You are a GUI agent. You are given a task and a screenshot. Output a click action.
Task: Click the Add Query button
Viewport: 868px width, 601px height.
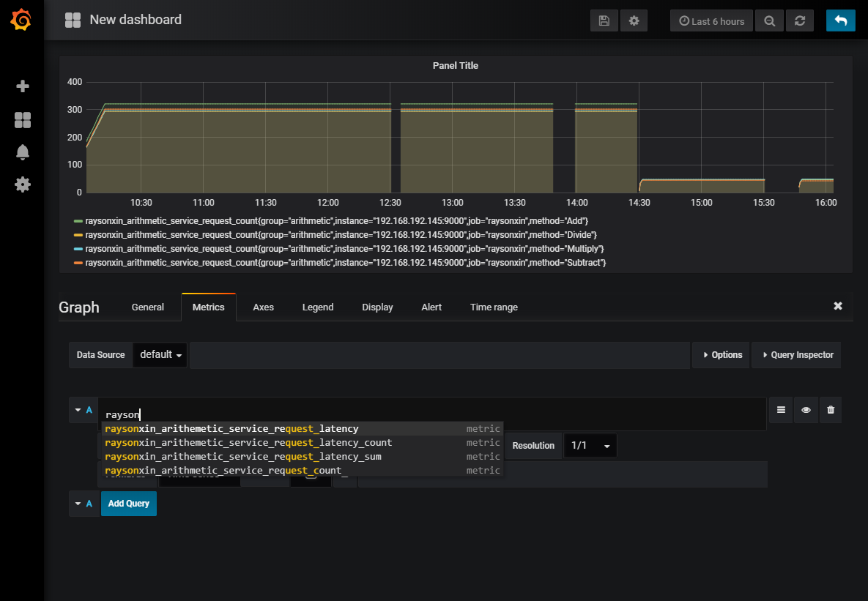tap(128, 504)
